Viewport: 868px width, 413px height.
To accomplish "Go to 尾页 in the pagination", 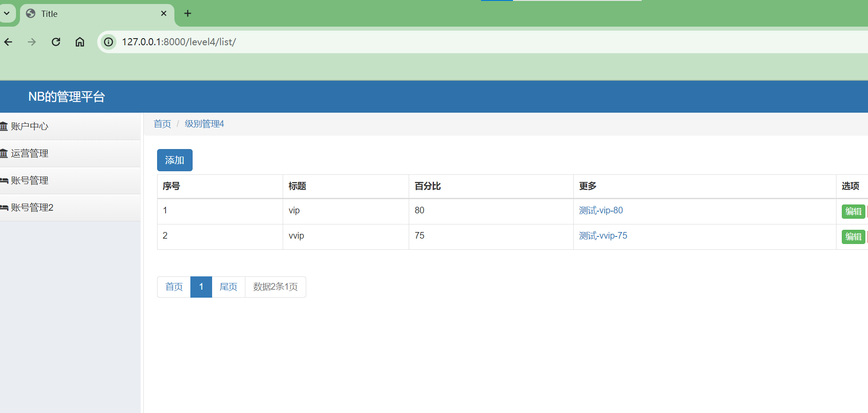I will click(229, 287).
